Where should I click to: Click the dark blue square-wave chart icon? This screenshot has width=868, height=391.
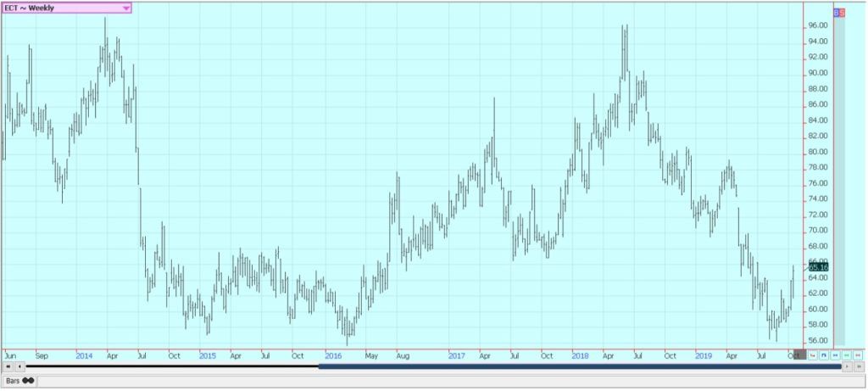824,355
